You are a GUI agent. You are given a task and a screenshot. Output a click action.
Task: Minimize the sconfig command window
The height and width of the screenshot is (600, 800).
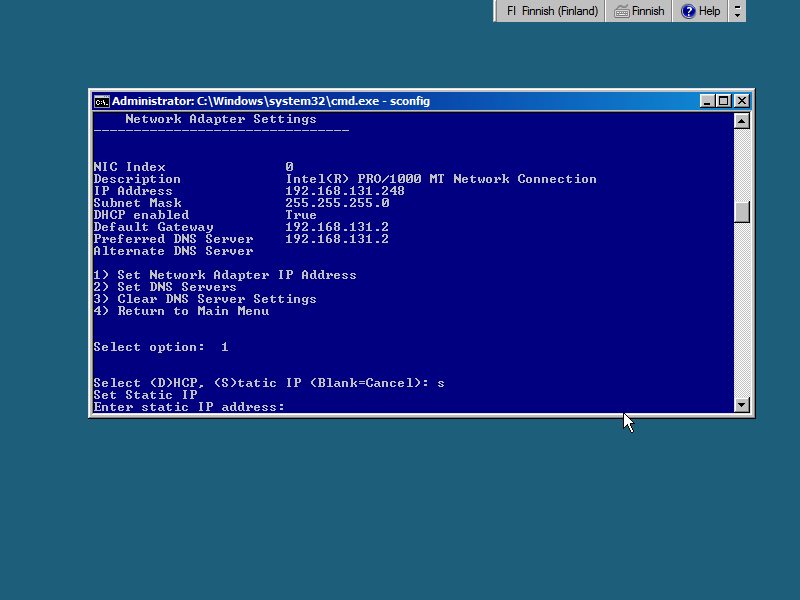pos(708,101)
